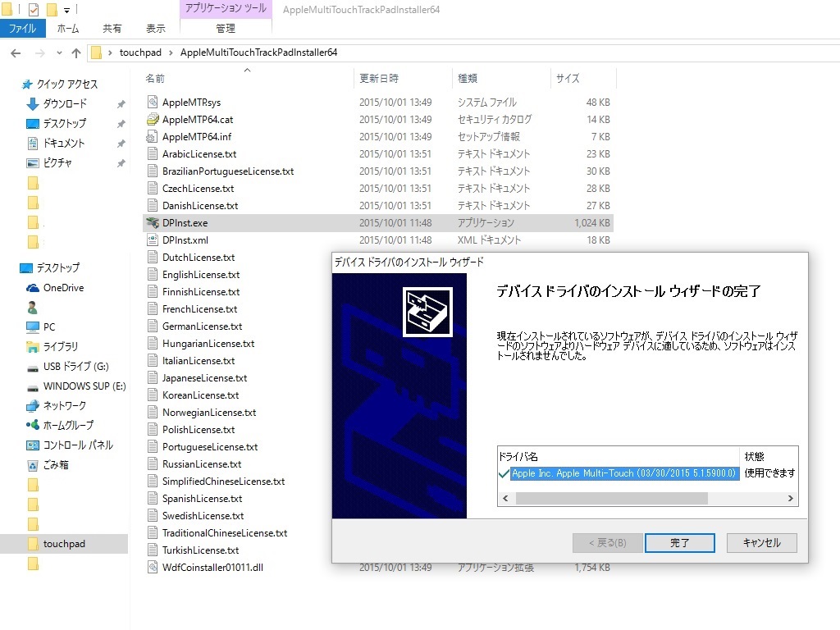The image size is (840, 630).
Task: Select the AppleMTP.sys file icon
Action: click(153, 102)
